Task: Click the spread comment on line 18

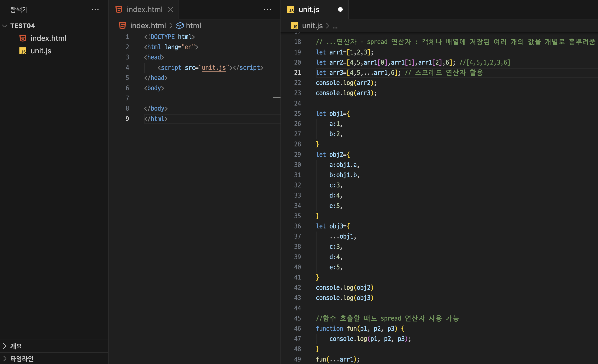Action: coord(455,42)
